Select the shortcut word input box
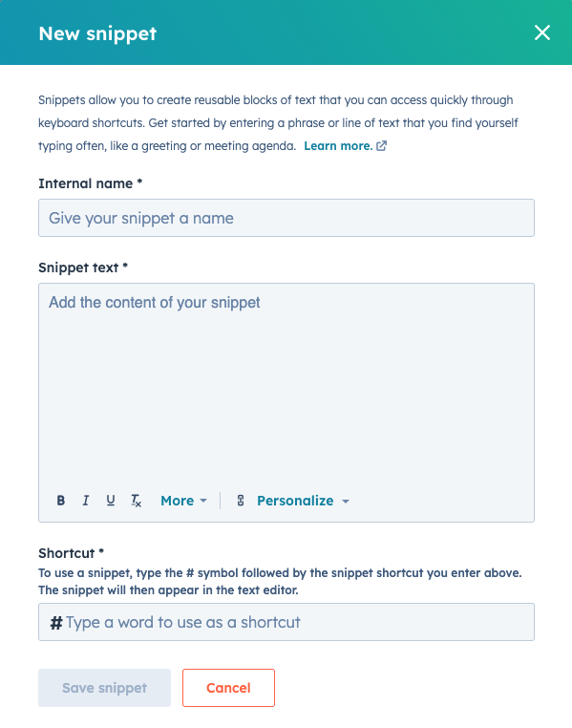This screenshot has width=572, height=728. click(286, 622)
